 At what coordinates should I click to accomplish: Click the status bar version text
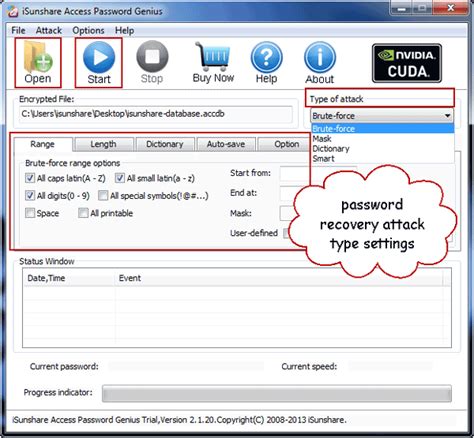[179, 420]
